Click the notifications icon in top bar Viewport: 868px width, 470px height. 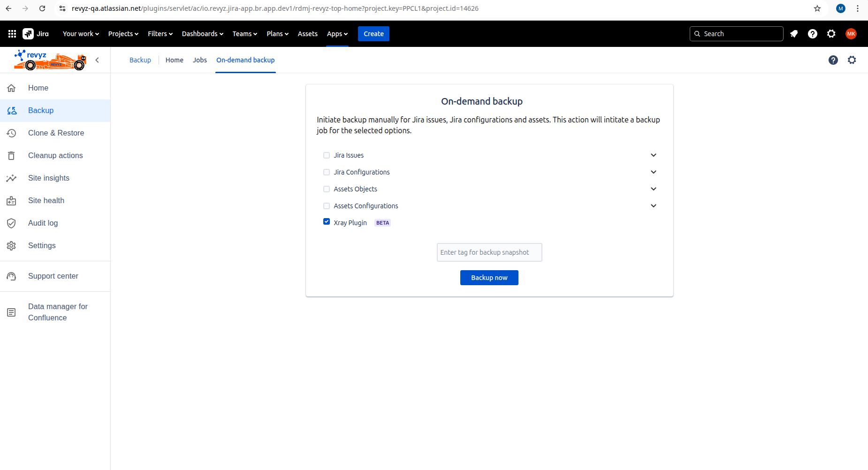click(x=794, y=34)
